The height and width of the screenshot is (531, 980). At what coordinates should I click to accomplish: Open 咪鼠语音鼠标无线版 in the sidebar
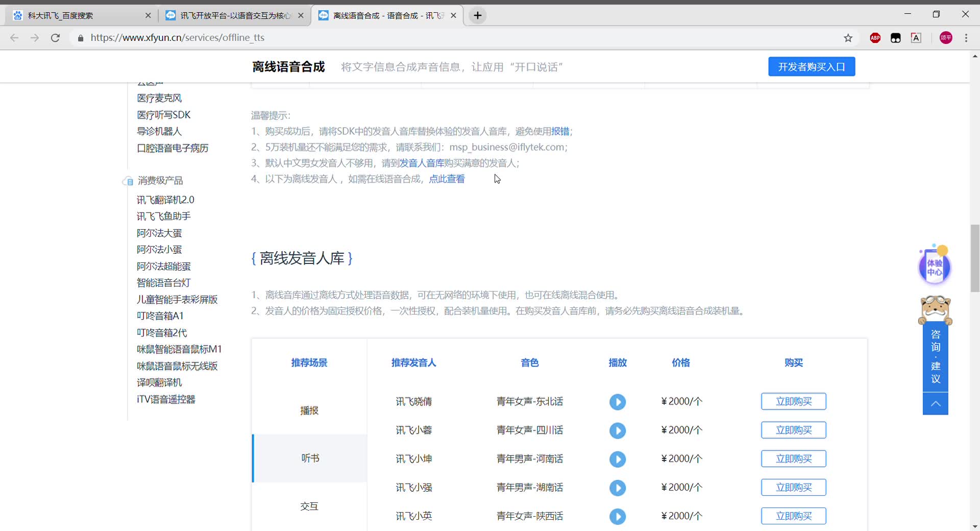(x=177, y=366)
